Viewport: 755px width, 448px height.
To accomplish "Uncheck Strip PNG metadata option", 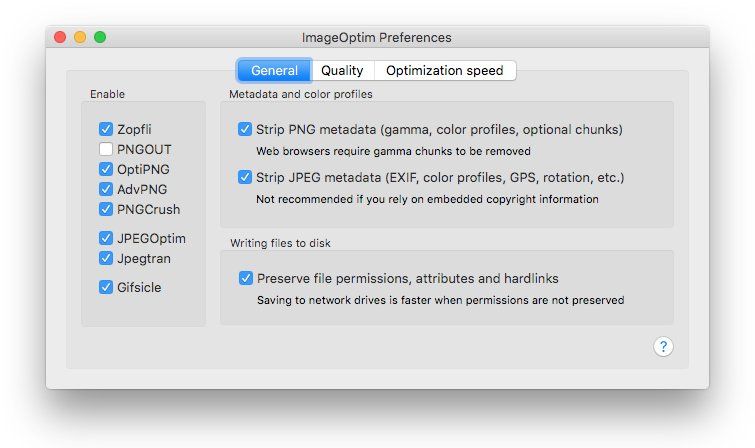I will [x=245, y=129].
